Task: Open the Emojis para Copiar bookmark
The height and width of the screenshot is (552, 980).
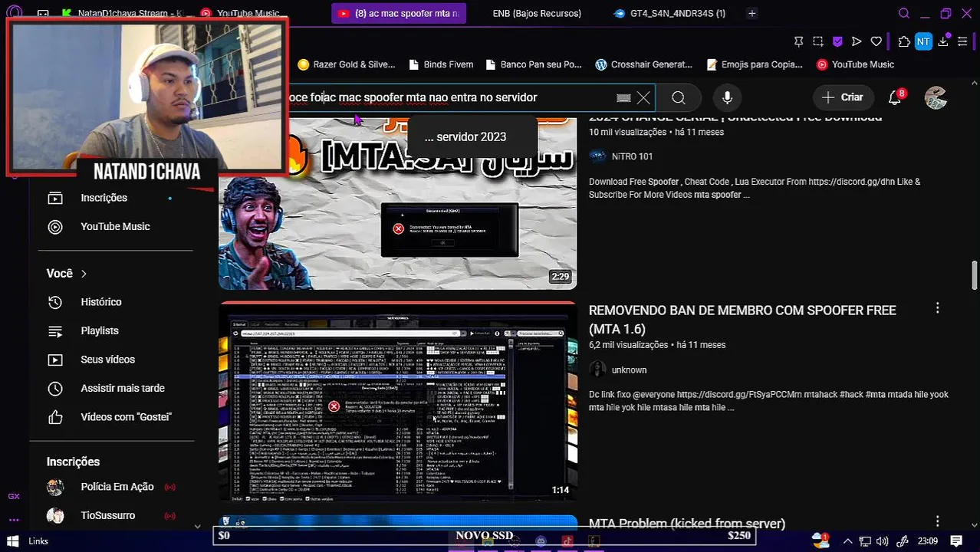Action: click(x=755, y=64)
